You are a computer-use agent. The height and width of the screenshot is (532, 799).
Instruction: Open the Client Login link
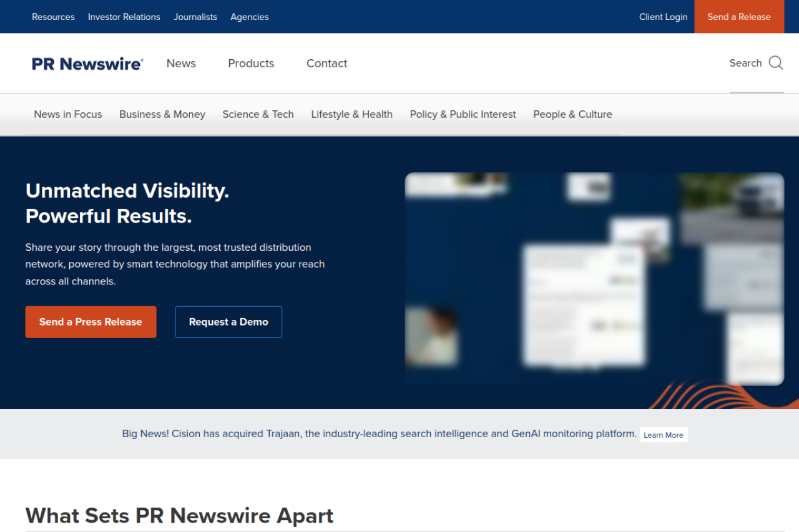coord(663,17)
